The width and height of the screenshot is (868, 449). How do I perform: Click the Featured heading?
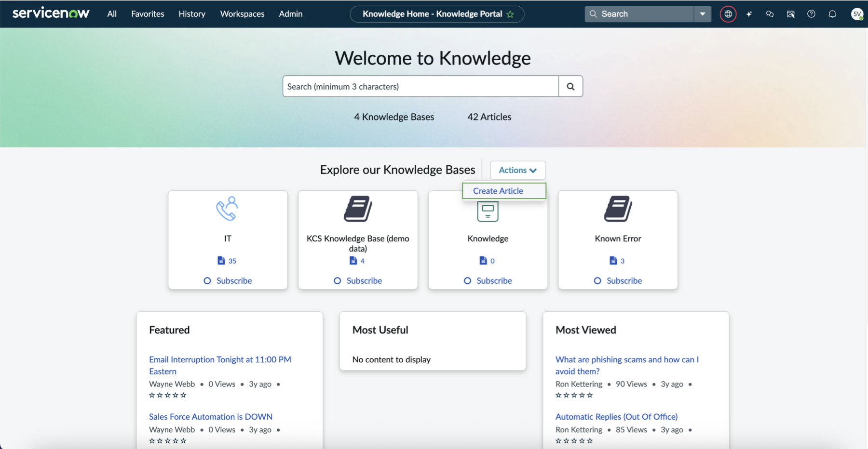point(169,330)
